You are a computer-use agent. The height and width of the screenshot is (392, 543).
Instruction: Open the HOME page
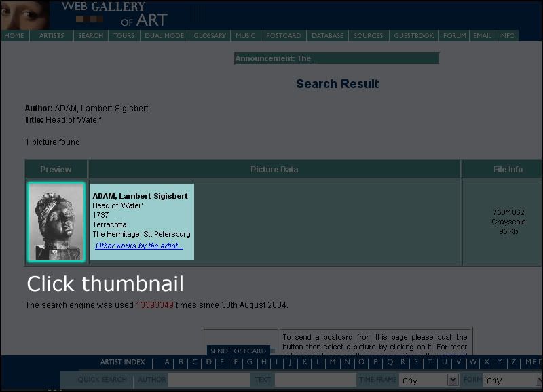[x=14, y=36]
